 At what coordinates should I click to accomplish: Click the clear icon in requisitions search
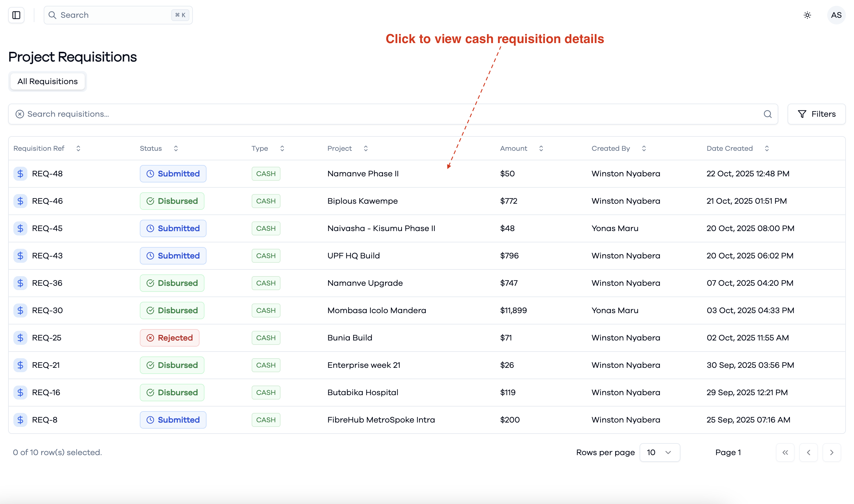point(20,114)
